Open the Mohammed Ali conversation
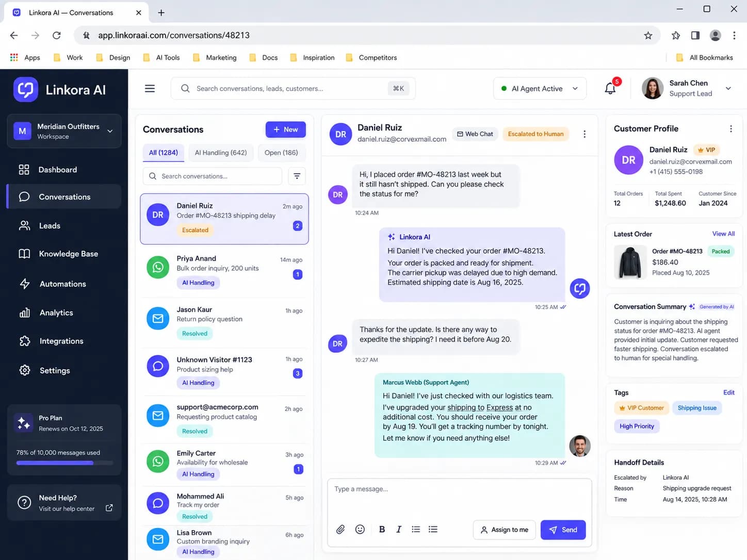This screenshot has height=560, width=747. (x=224, y=506)
